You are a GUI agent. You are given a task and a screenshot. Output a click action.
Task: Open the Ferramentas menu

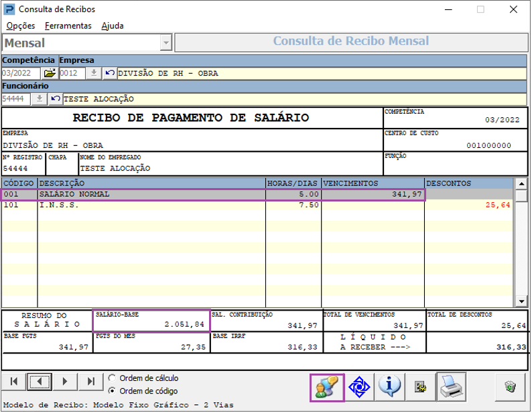(x=68, y=25)
